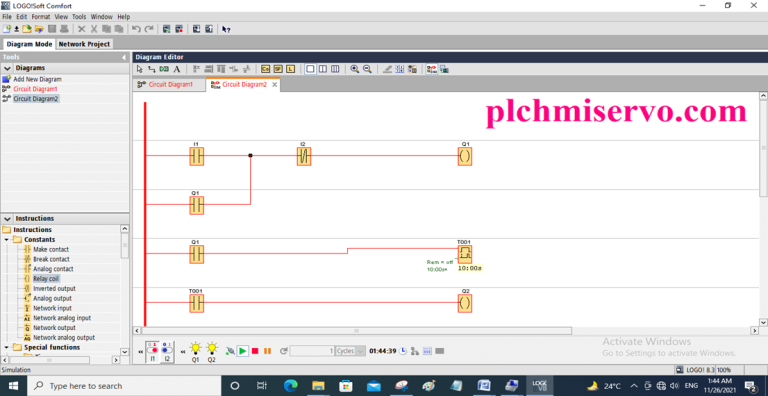
Task: Collapse the Diagrams section
Action: point(7,68)
